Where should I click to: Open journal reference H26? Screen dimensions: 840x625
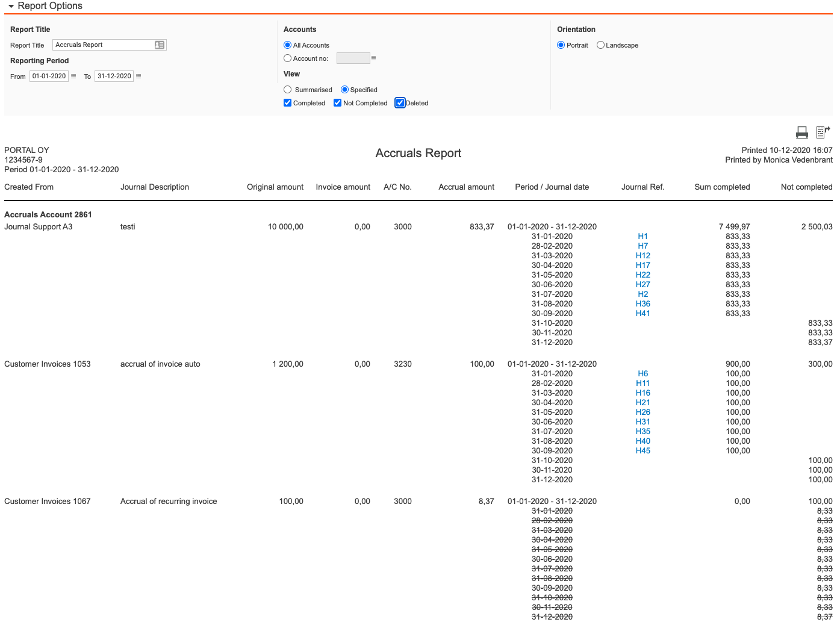click(x=642, y=412)
